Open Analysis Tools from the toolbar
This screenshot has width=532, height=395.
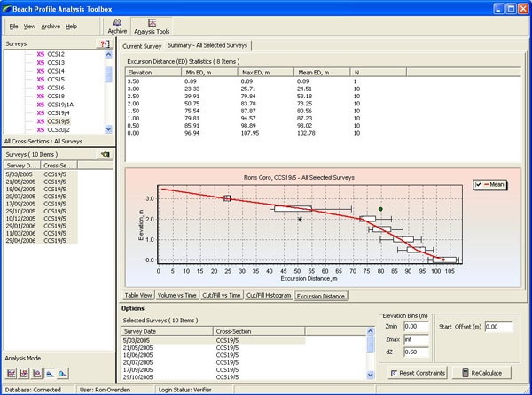pos(152,26)
